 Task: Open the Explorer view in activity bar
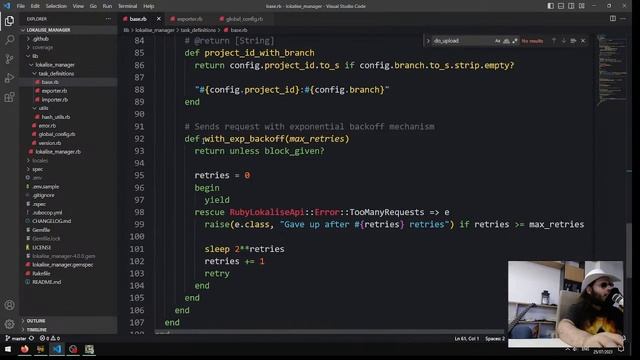[9, 21]
